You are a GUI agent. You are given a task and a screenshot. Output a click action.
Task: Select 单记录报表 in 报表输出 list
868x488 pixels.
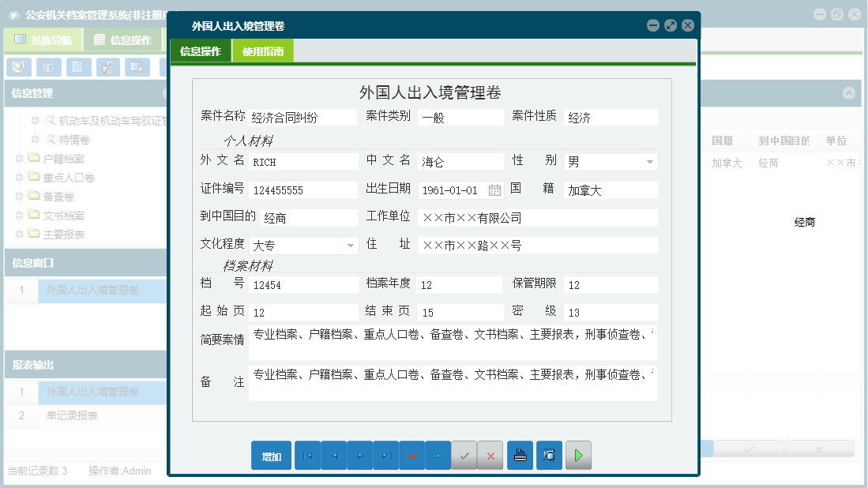(72, 415)
